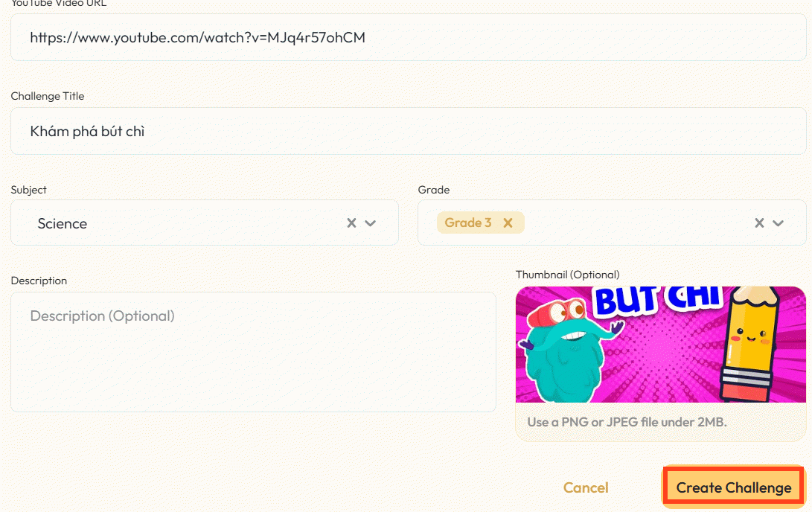Click the Challenge Title label
This screenshot has height=512, width=812.
click(x=48, y=96)
